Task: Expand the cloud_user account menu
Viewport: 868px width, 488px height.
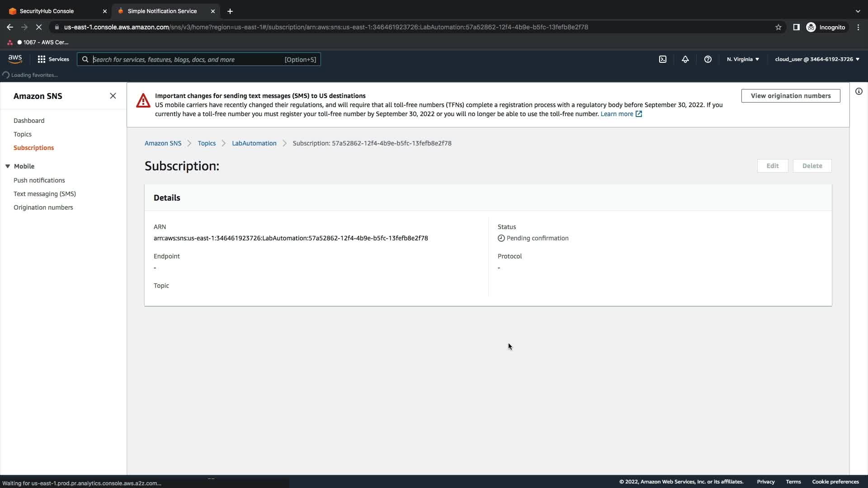Action: [x=816, y=59]
